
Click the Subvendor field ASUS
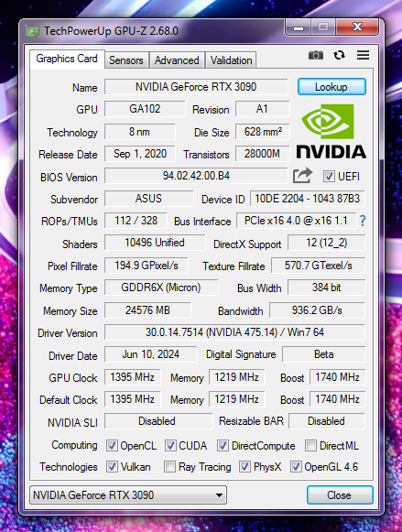tap(149, 199)
